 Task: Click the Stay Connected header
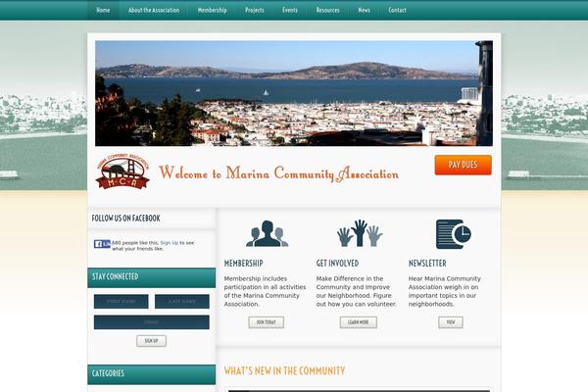tap(152, 277)
